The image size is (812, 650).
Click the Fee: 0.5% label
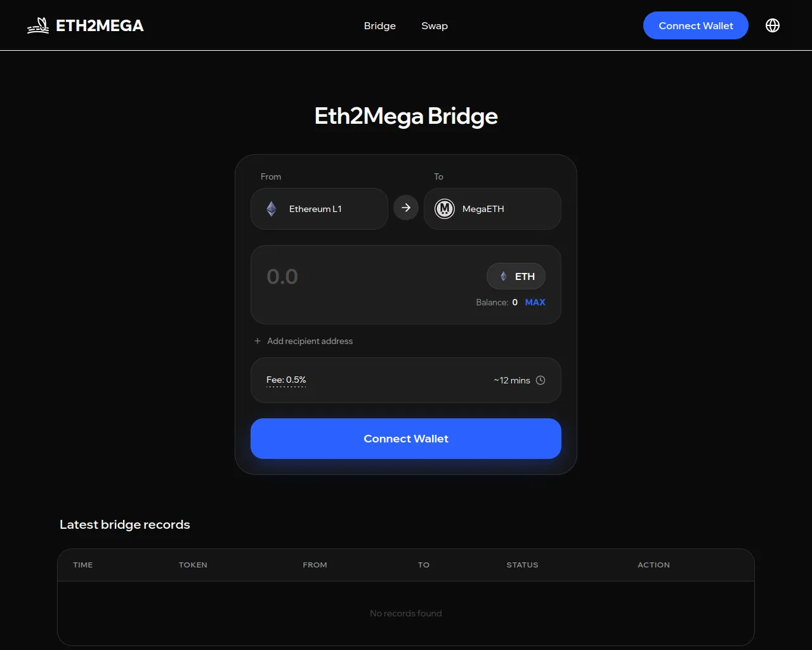click(286, 380)
